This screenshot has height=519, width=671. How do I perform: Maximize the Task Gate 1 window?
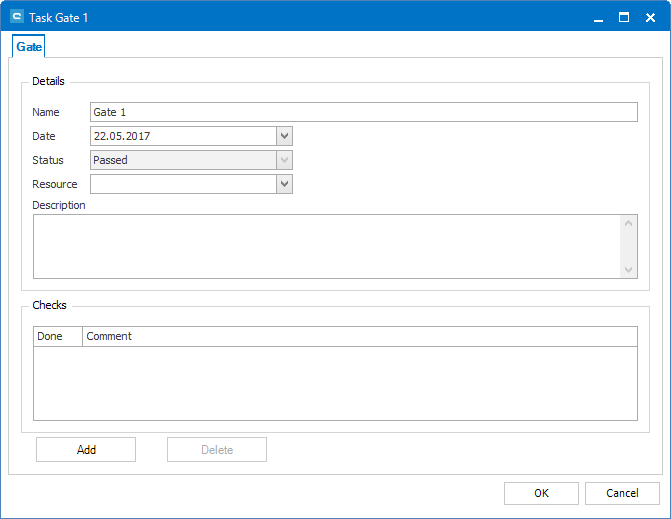coord(624,17)
